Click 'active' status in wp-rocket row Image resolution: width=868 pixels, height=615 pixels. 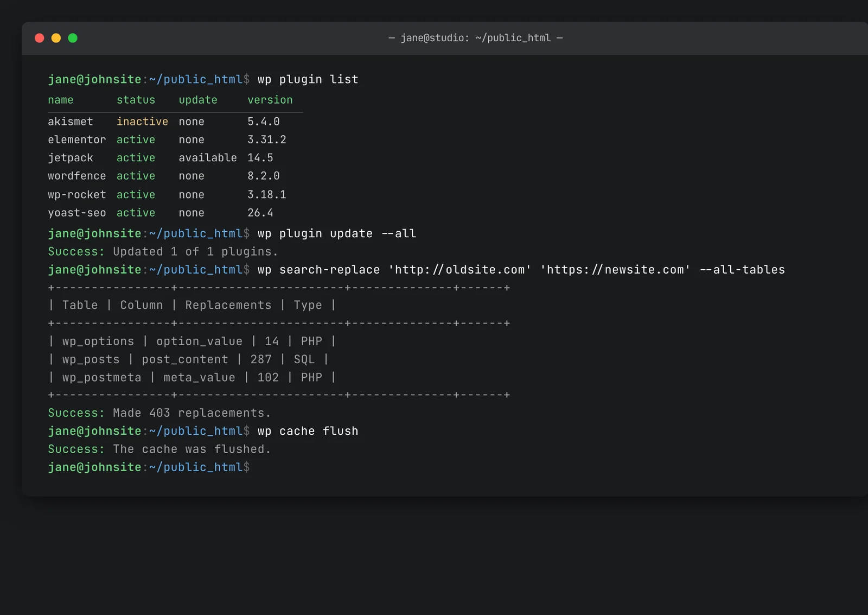(x=136, y=194)
